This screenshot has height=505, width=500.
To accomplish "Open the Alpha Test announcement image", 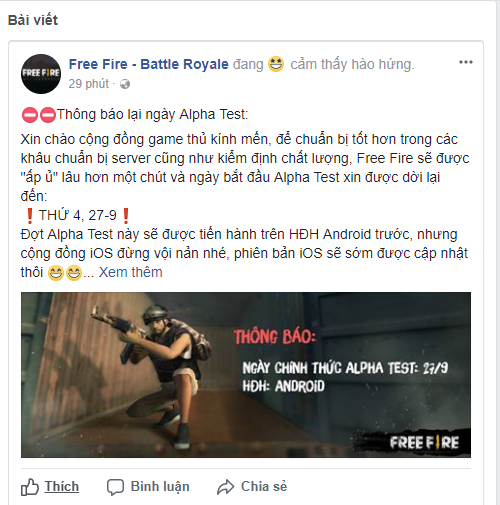I will 246,375.
